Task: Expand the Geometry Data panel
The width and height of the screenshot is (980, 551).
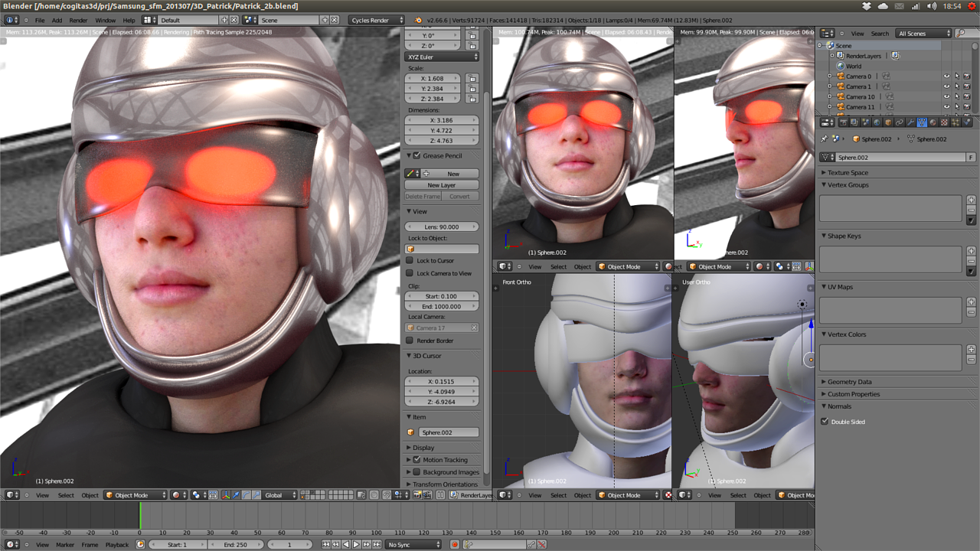Action: point(850,381)
